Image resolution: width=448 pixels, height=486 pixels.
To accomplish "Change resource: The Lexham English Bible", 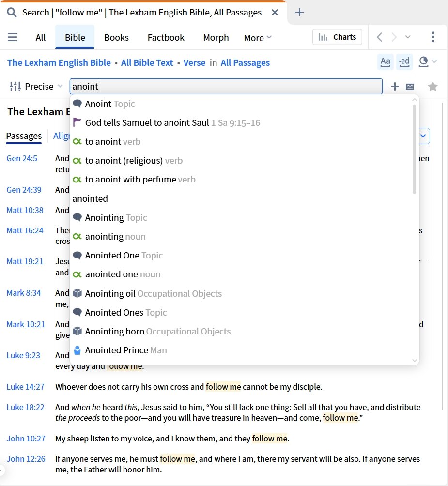I will (x=59, y=62).
